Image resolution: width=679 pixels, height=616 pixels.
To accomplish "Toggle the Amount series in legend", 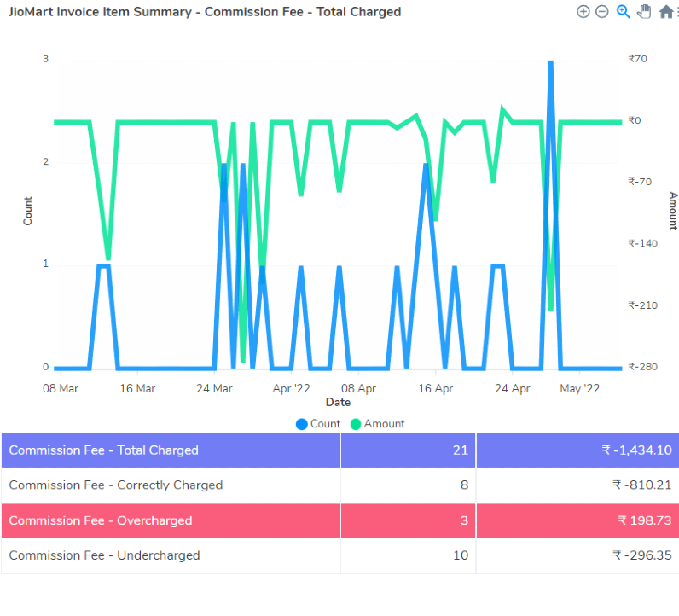I will pos(377,424).
